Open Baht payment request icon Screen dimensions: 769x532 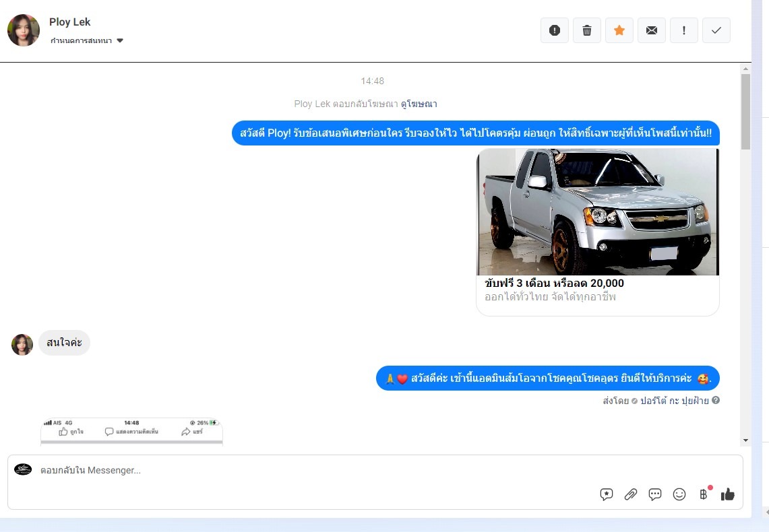point(704,494)
